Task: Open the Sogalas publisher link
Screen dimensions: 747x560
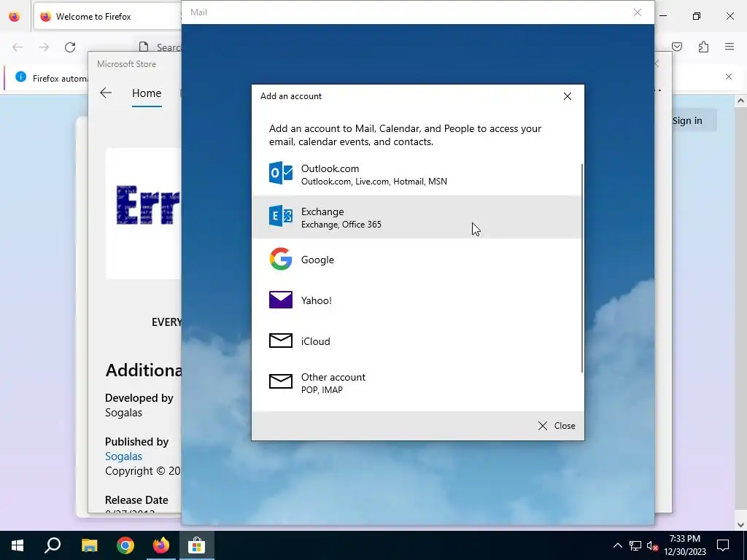Action: pos(123,456)
